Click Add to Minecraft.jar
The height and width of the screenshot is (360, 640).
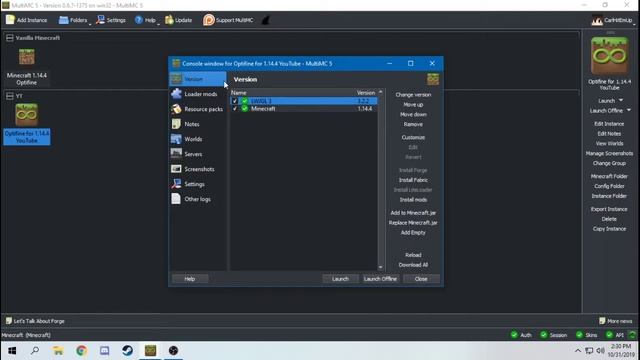(x=413, y=213)
